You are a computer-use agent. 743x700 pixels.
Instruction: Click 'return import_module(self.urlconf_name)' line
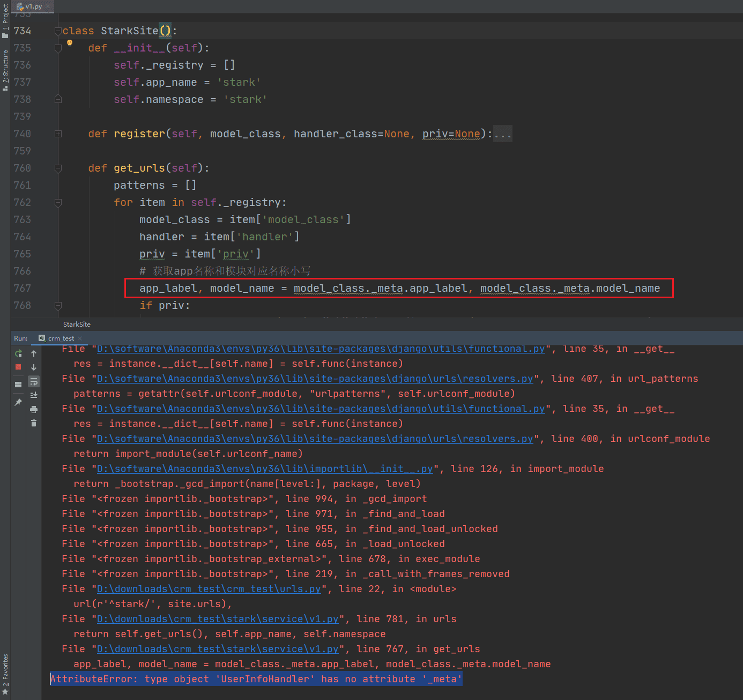188,454
